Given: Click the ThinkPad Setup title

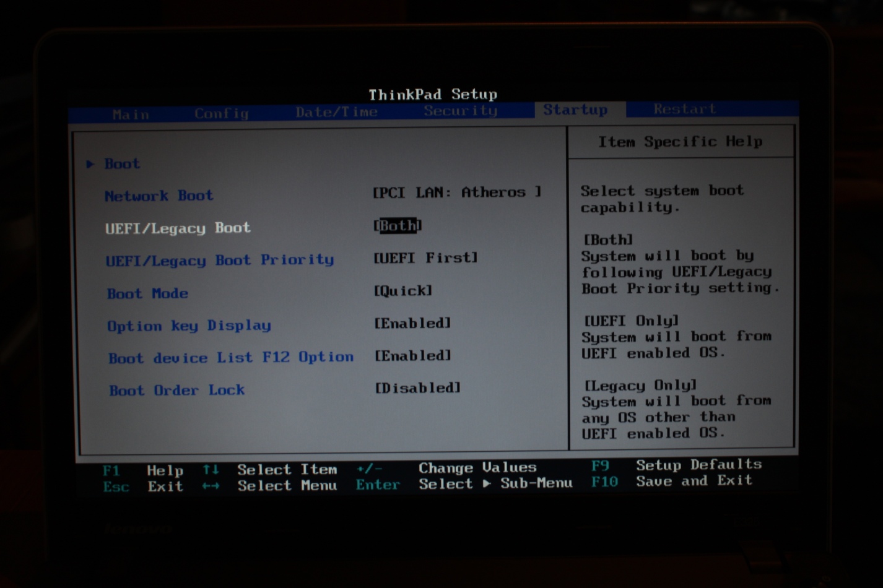Looking at the screenshot, I should pyautogui.click(x=433, y=95).
